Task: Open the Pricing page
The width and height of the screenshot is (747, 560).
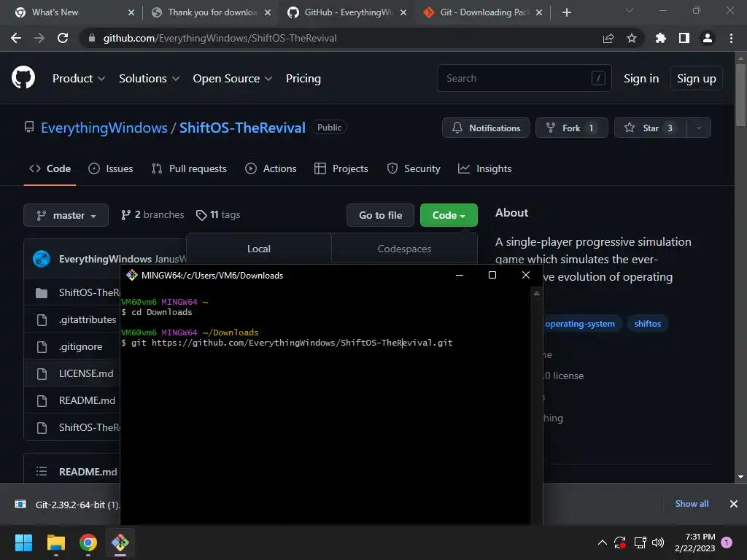Action: coord(303,79)
